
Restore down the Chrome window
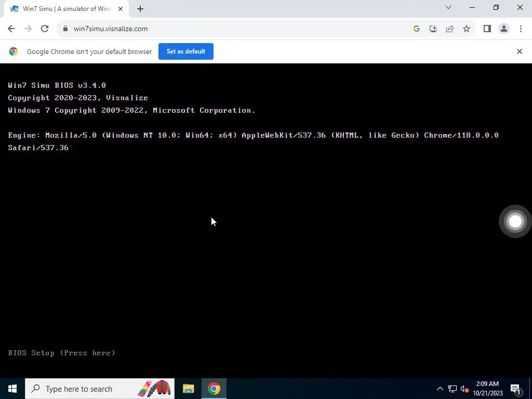496,7
